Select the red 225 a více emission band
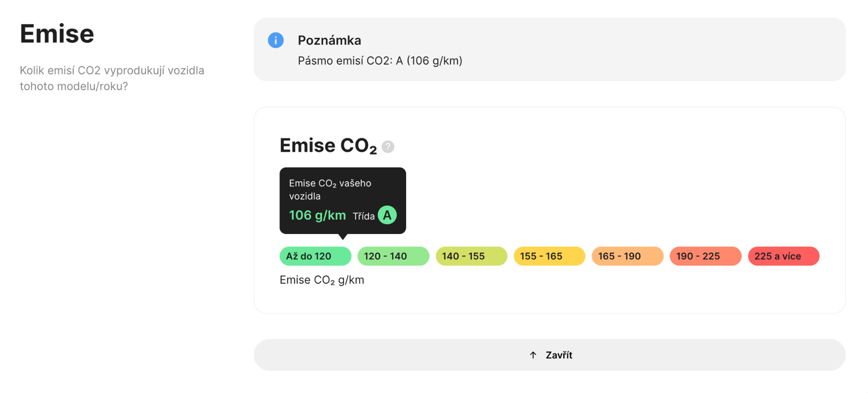Image resolution: width=868 pixels, height=393 pixels. click(x=783, y=256)
